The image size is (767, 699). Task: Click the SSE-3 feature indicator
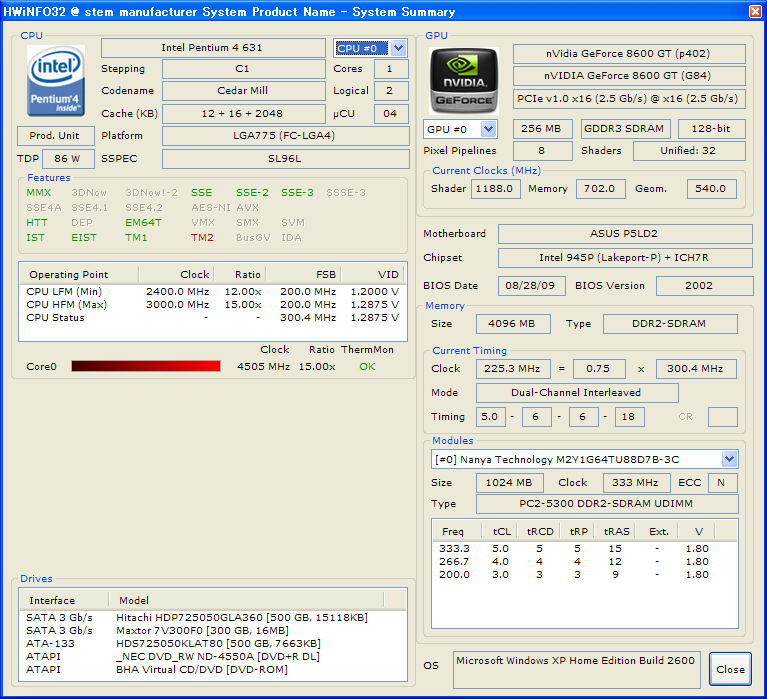(x=297, y=193)
